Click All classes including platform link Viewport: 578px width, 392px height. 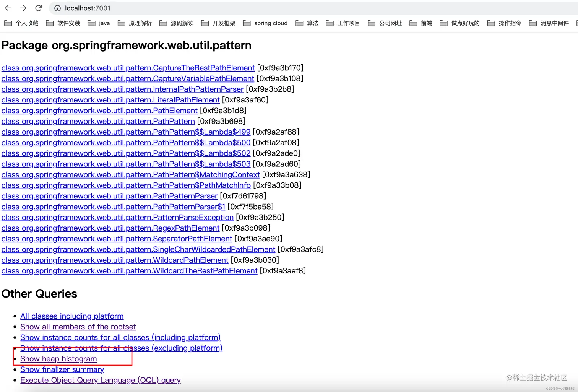[x=72, y=316]
